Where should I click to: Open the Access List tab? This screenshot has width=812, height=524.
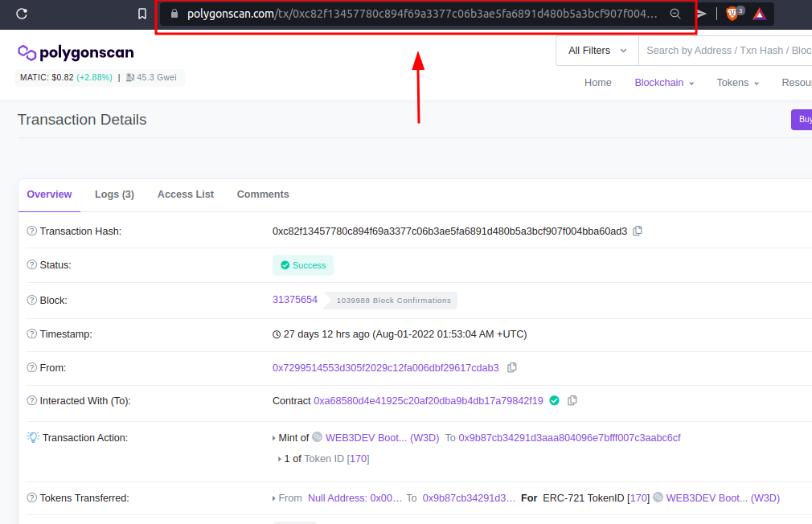click(186, 194)
